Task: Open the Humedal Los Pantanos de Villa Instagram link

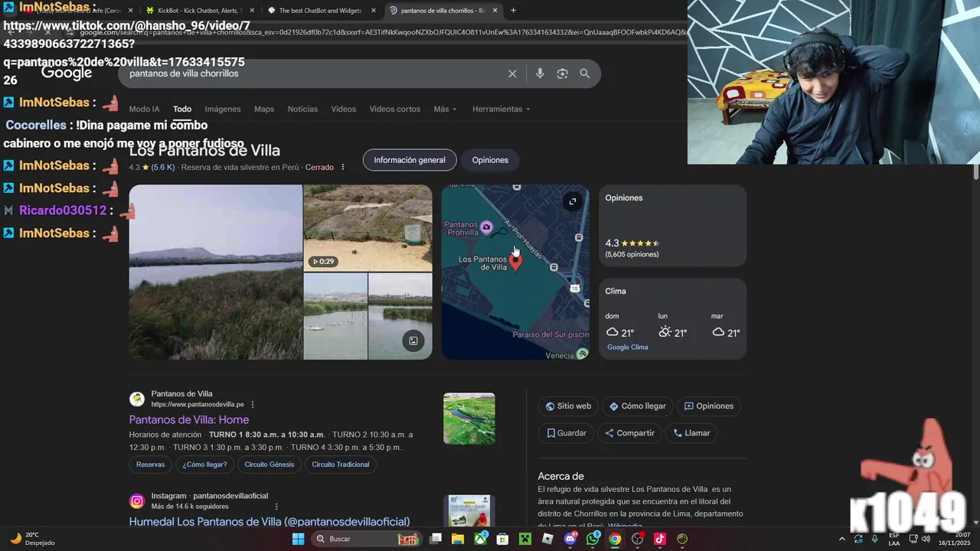Action: tap(269, 522)
